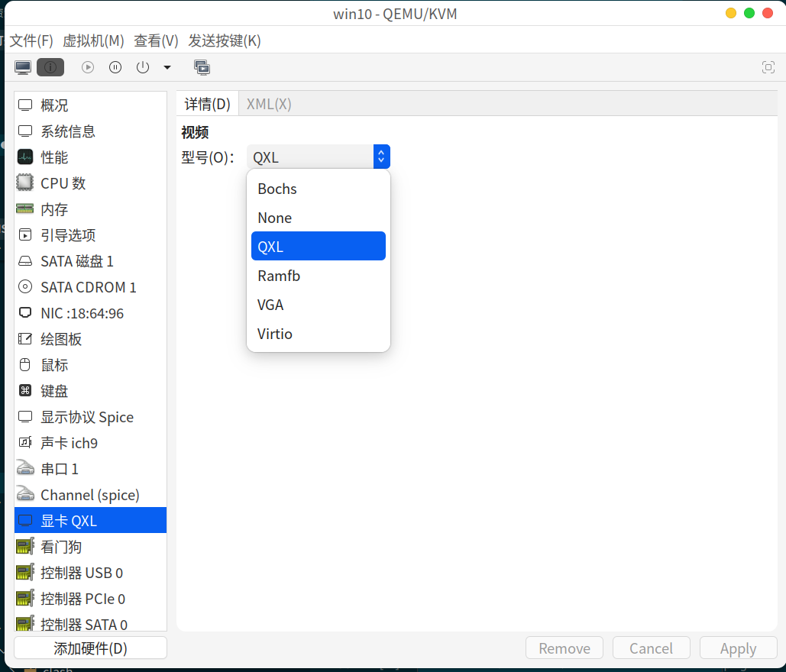Screen dimensions: 786x672
Task: Open manage VM snapshots icon
Action: (x=202, y=67)
